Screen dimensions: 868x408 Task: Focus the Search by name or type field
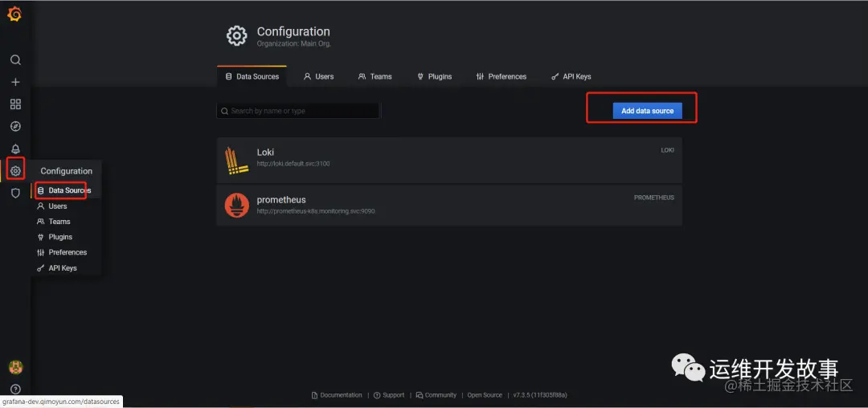[x=298, y=111]
